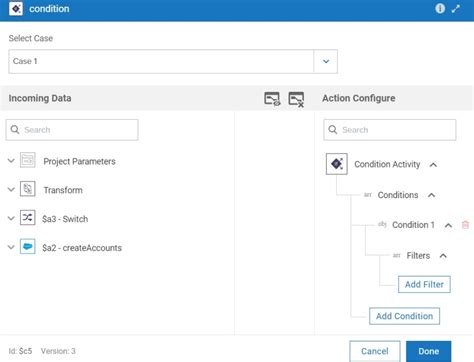The width and height of the screenshot is (474, 362).
Task: Click the Incoming Data search magnifier icon
Action: [15, 129]
